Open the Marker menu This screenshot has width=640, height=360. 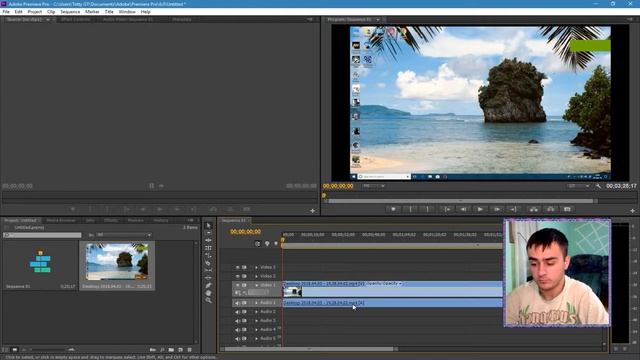pyautogui.click(x=92, y=12)
